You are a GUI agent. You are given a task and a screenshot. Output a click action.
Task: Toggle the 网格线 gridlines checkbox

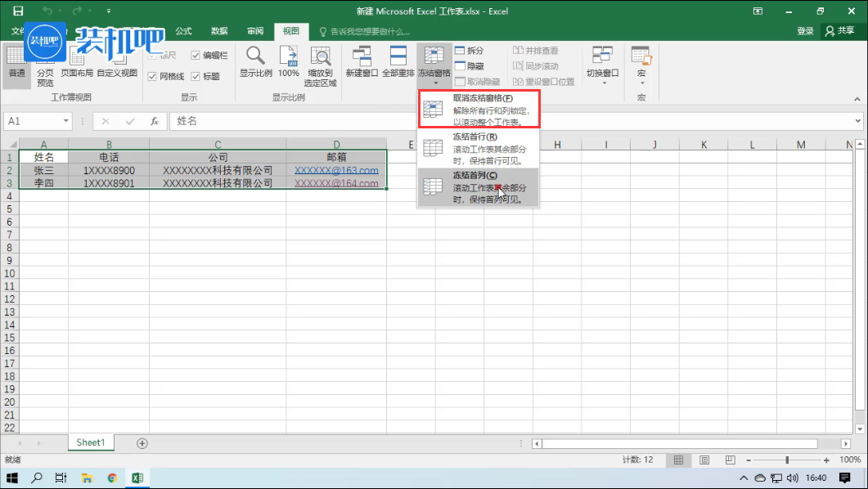tap(152, 76)
